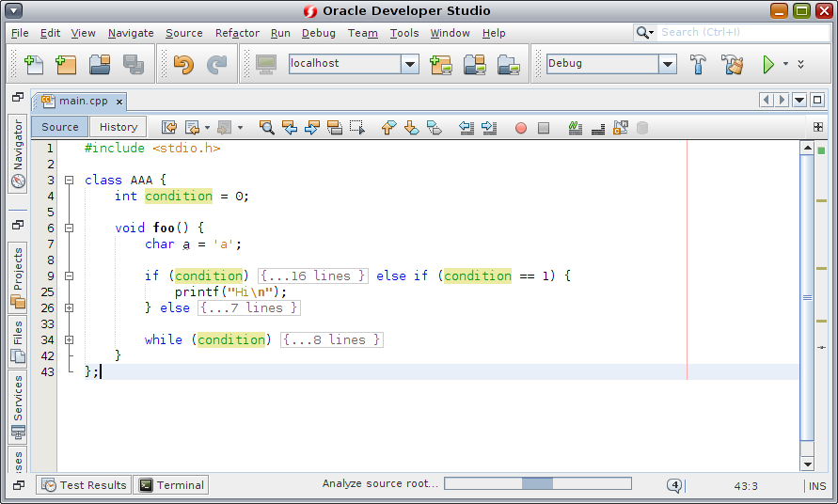Start macro recording with red circle
Viewport: 838px width, 504px height.
520,128
